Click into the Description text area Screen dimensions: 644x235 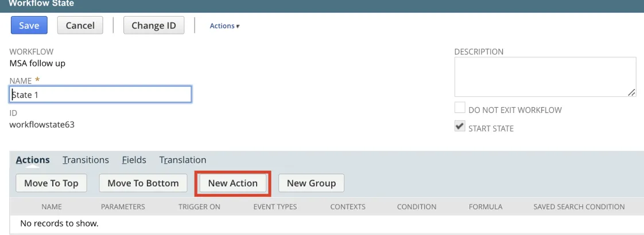[x=545, y=77]
